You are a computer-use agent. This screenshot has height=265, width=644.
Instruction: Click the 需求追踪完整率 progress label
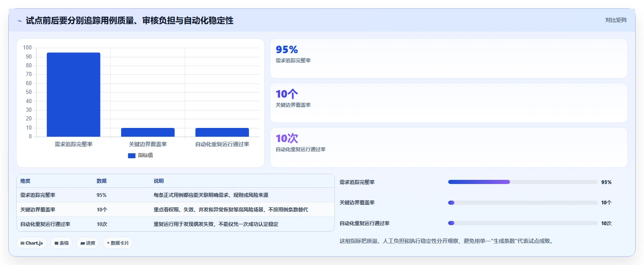[x=357, y=182]
